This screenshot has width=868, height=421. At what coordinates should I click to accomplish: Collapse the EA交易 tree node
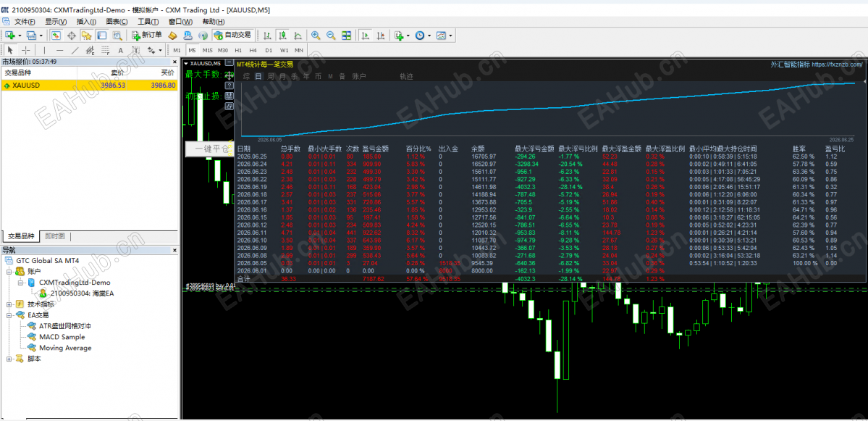(9, 315)
